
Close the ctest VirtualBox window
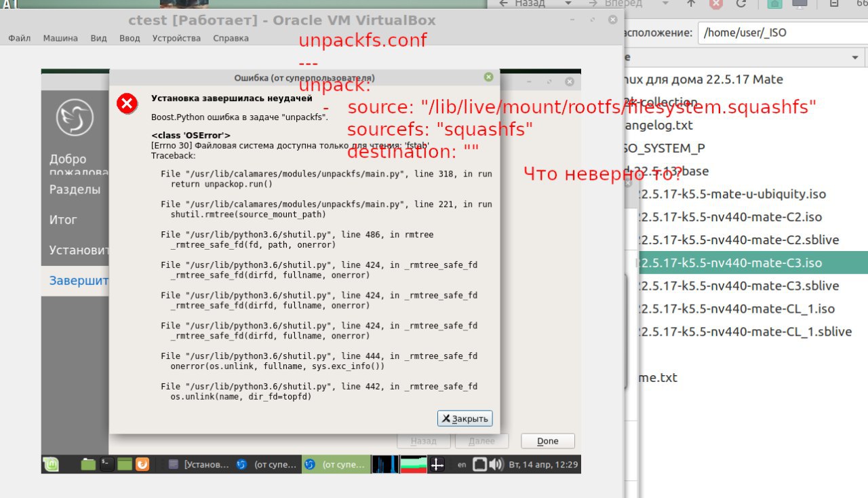coord(613,20)
